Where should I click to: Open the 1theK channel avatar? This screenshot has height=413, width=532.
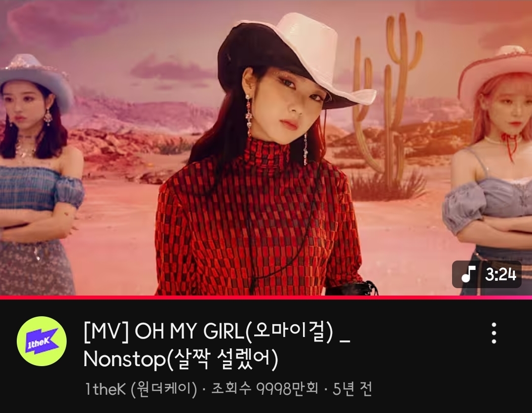pos(42,341)
